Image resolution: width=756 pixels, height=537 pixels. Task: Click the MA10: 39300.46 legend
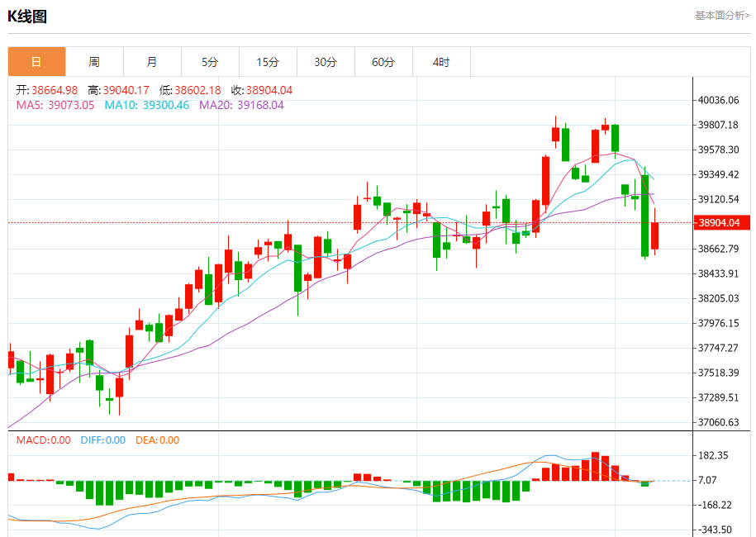click(x=147, y=105)
